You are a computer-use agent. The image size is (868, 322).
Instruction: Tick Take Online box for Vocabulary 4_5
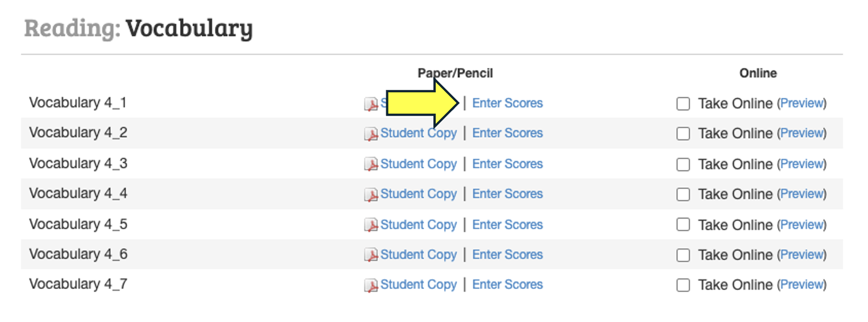(683, 225)
